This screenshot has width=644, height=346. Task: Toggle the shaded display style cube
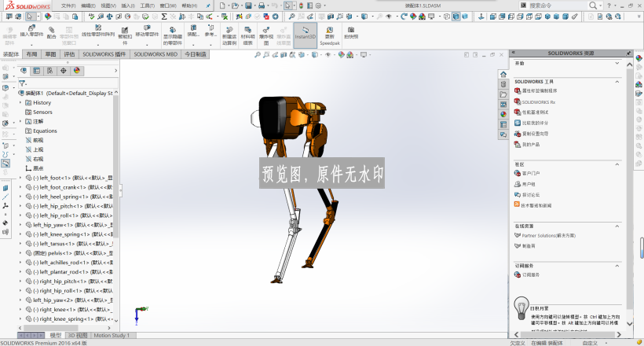[465, 17]
